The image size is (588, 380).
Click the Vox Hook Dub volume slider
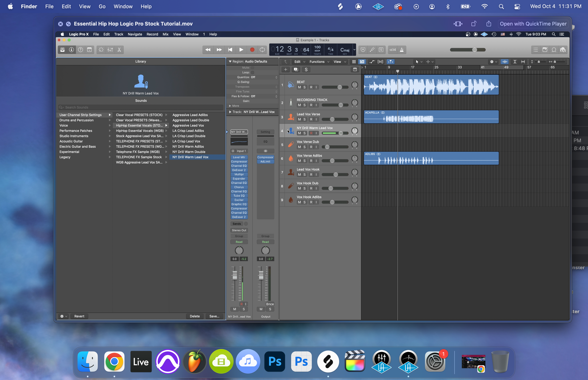click(331, 188)
